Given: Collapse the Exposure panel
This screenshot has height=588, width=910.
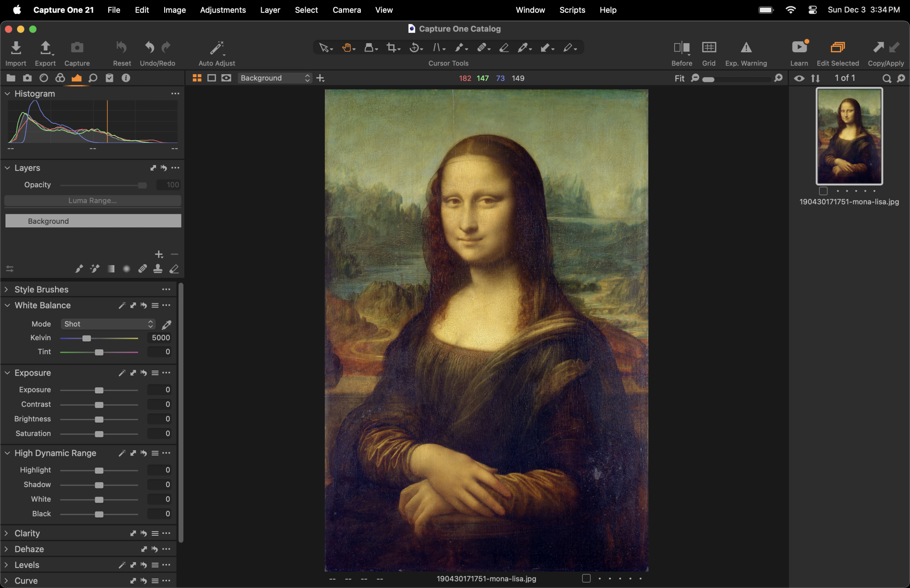Looking at the screenshot, I should [7, 373].
